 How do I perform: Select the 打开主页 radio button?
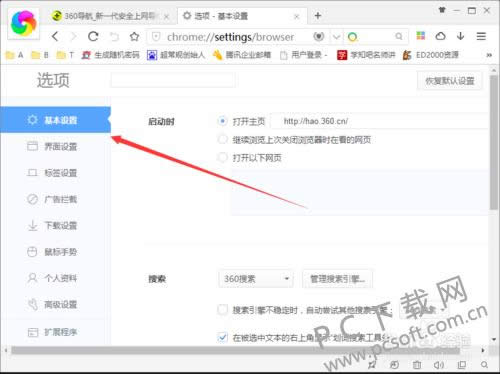222,121
